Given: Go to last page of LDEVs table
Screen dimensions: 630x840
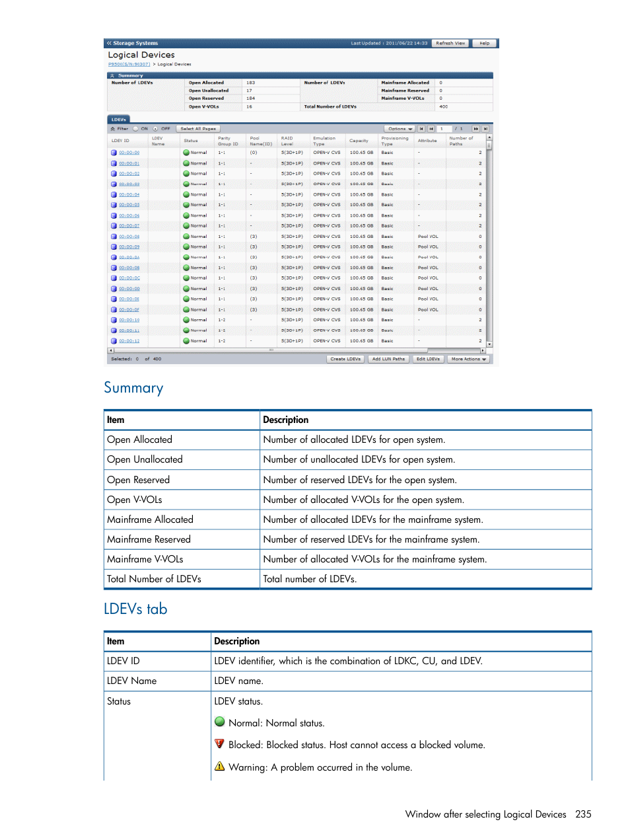Looking at the screenshot, I should [485, 129].
